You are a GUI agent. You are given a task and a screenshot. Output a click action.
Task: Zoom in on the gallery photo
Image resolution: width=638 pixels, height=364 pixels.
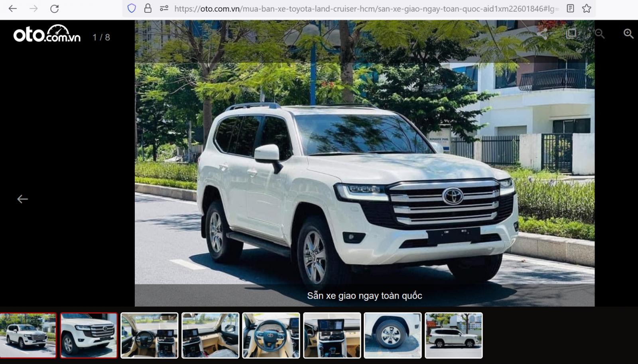click(x=628, y=34)
